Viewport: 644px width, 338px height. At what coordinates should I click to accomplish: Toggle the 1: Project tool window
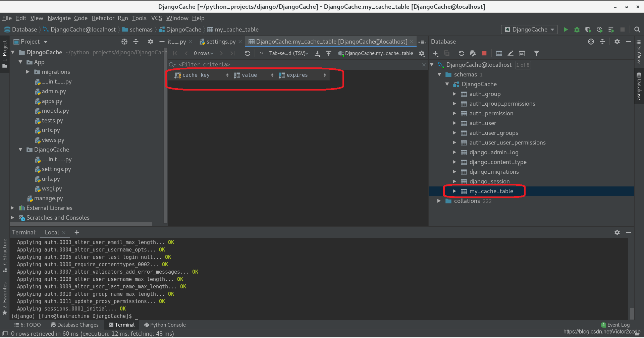point(5,54)
